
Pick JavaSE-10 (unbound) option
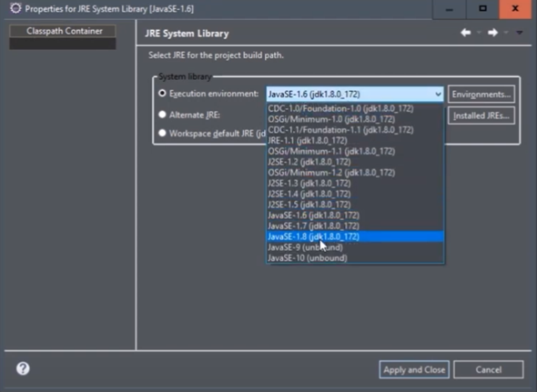point(355,257)
